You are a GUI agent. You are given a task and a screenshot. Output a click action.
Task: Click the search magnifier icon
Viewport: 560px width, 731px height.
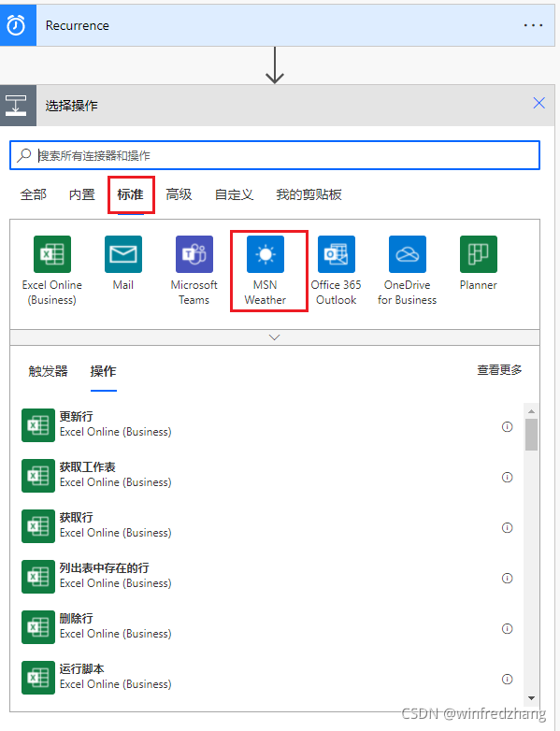pos(23,155)
